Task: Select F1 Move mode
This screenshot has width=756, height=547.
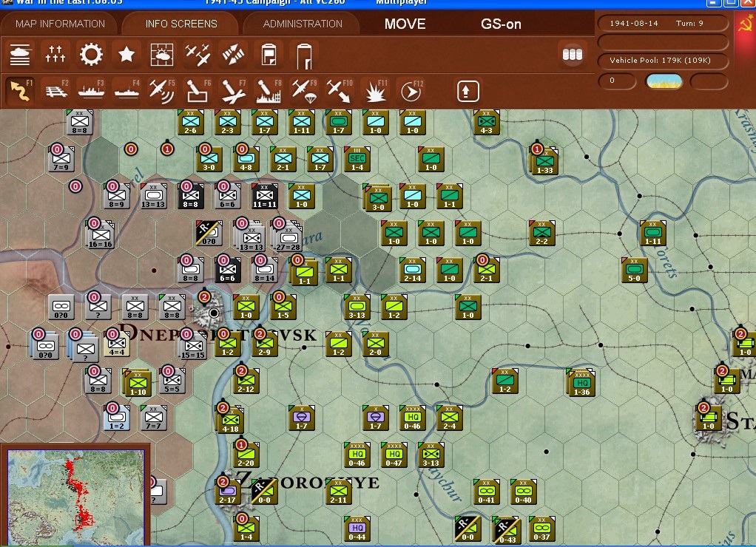Action: coord(20,91)
